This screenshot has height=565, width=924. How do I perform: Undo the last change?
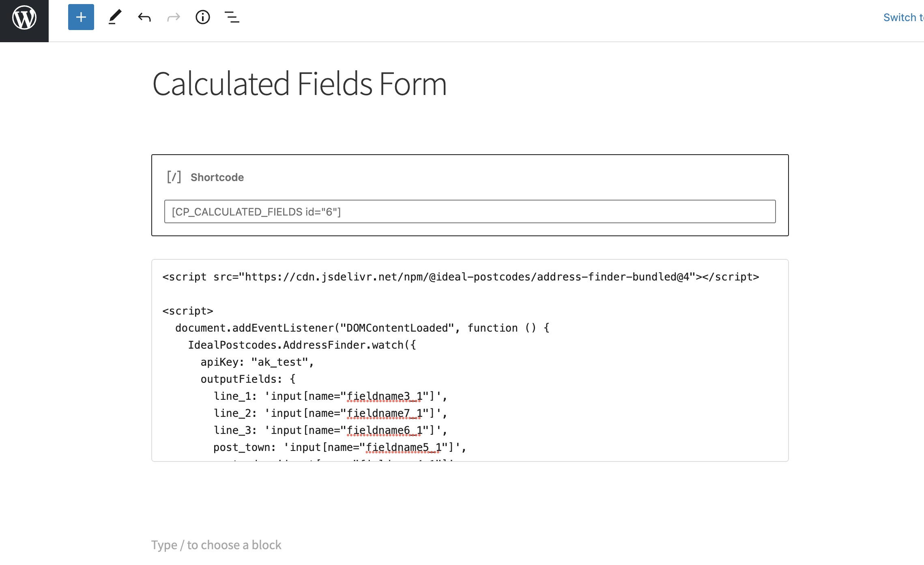pyautogui.click(x=145, y=17)
